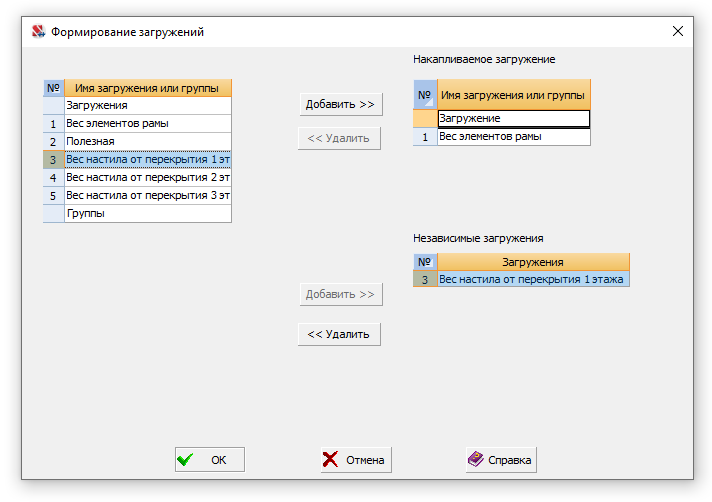The width and height of the screenshot is (712, 502).
Task: Click the red X icon for Отмена
Action: click(x=330, y=459)
